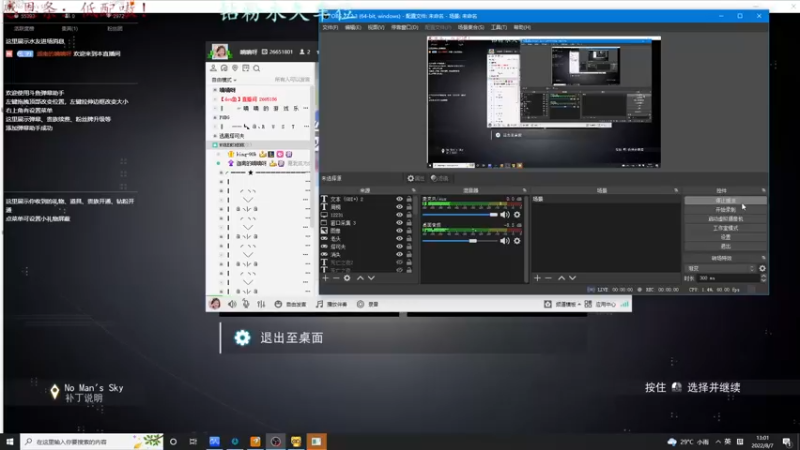Image resolution: width=800 pixels, height=450 pixels.
Task: Open Task View on the taskbar
Action: [x=193, y=441]
